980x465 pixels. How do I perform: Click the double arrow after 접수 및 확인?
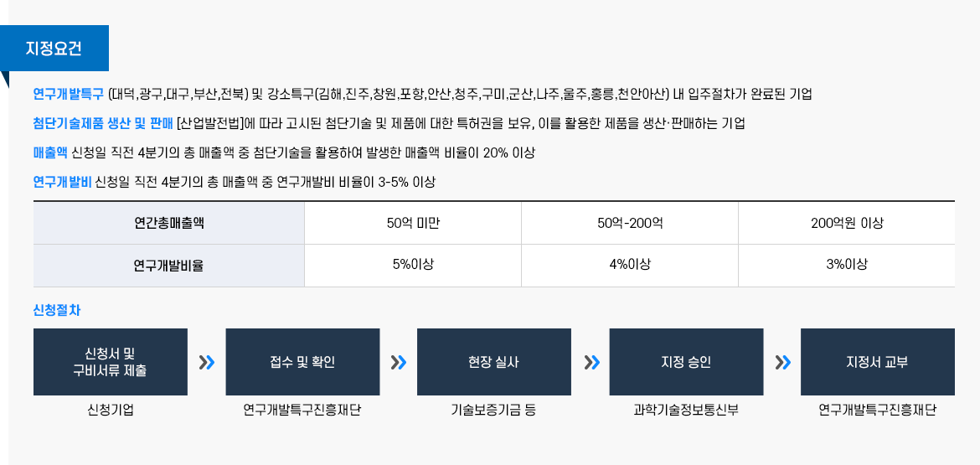[399, 362]
